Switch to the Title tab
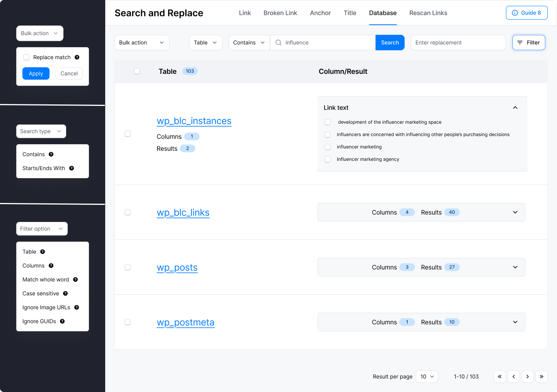 click(350, 13)
